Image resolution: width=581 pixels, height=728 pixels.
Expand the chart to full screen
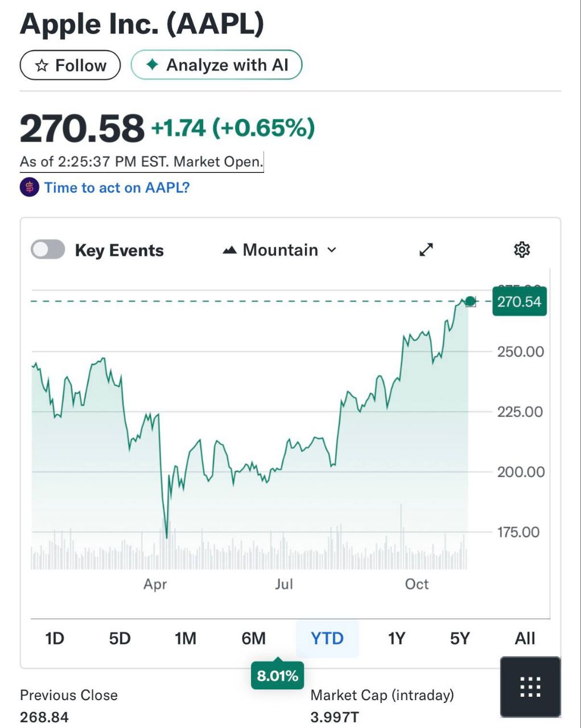click(x=426, y=250)
